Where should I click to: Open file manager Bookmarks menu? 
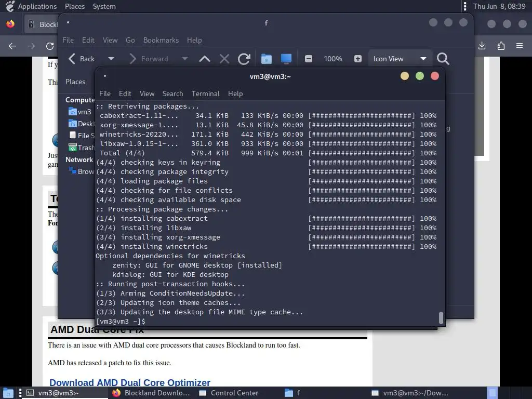(x=161, y=40)
